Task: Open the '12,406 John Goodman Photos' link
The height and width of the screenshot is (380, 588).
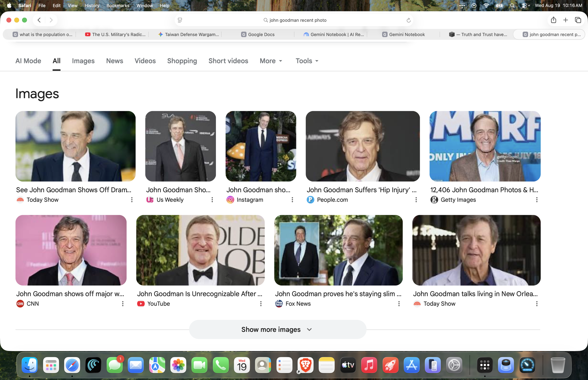Action: 484,190
